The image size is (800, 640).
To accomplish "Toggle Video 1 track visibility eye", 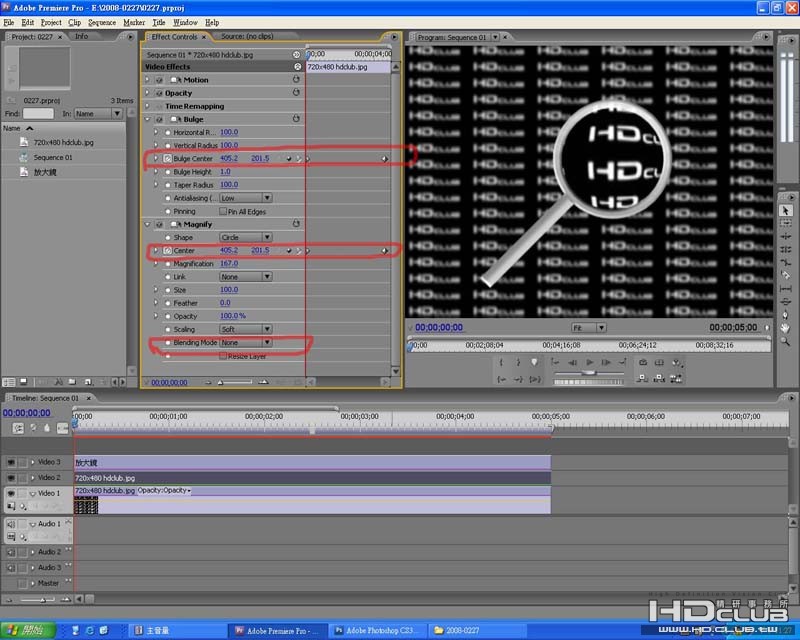I will click(11, 493).
